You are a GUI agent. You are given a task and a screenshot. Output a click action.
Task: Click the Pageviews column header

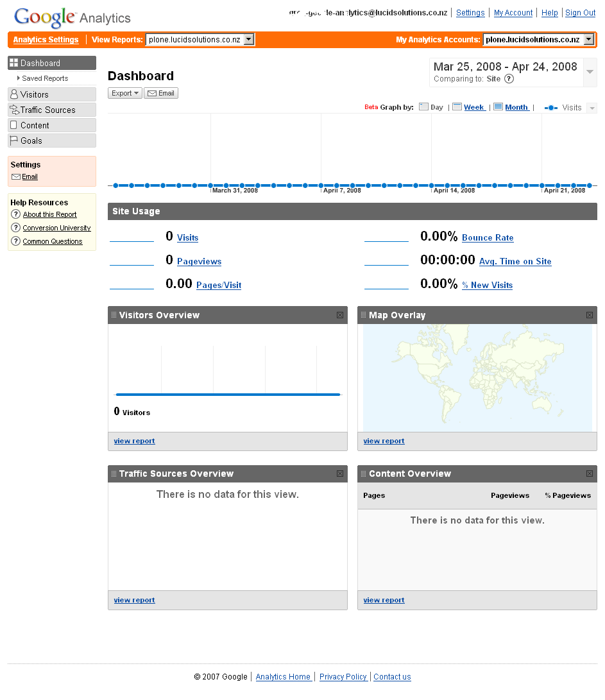click(x=510, y=495)
